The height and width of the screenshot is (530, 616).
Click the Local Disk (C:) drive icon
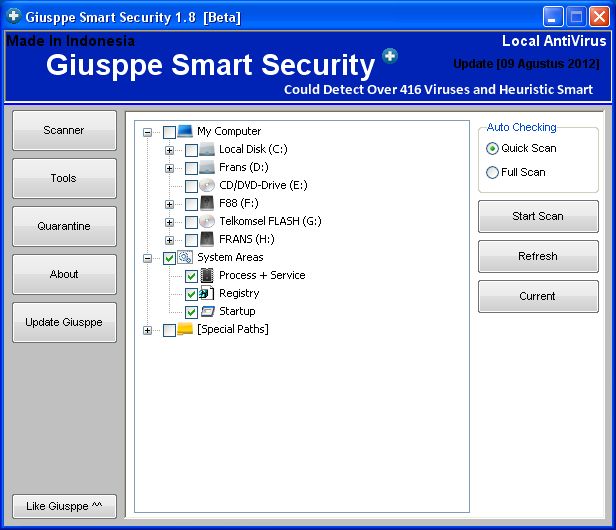tap(207, 149)
